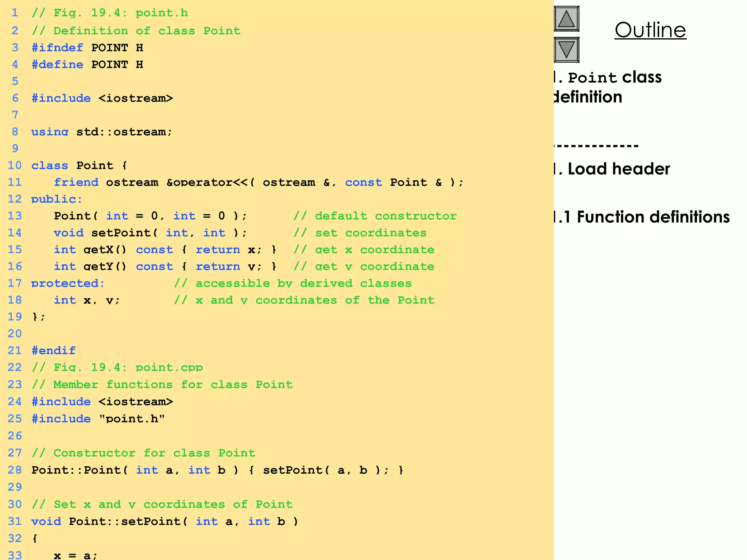The width and height of the screenshot is (747, 560).
Task: Click '// Constructor for class Point' comment
Action: 143,453
